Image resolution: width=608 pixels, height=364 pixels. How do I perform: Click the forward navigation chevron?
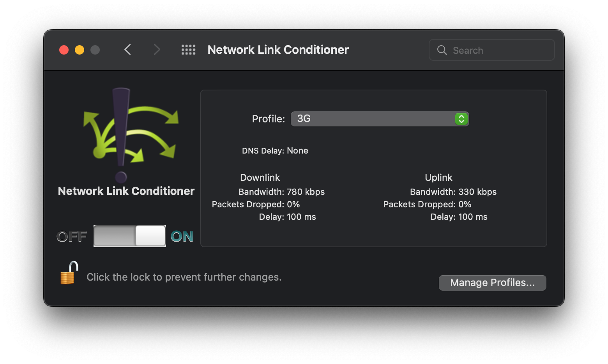click(157, 49)
